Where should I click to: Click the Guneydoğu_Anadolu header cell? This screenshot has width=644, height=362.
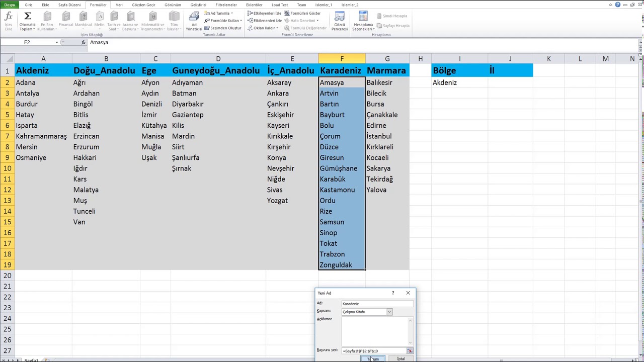[218, 70]
